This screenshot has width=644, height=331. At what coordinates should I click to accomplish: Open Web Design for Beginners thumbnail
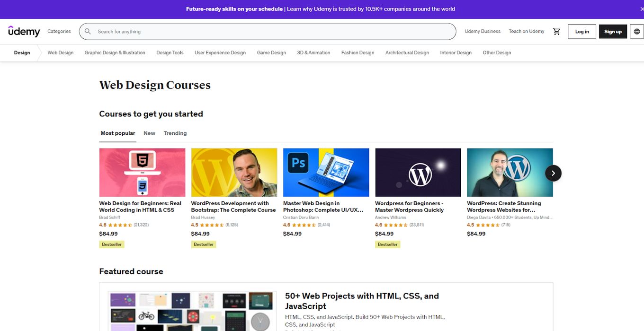[x=142, y=173]
